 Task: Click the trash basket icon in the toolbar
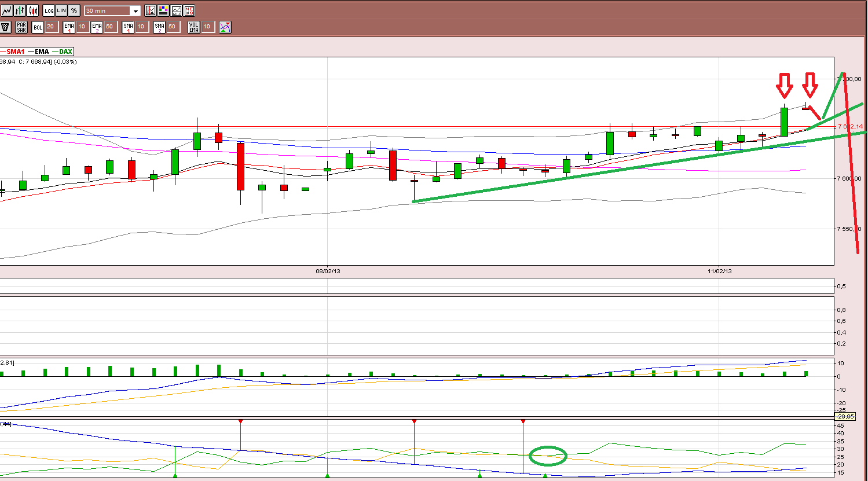6,27
